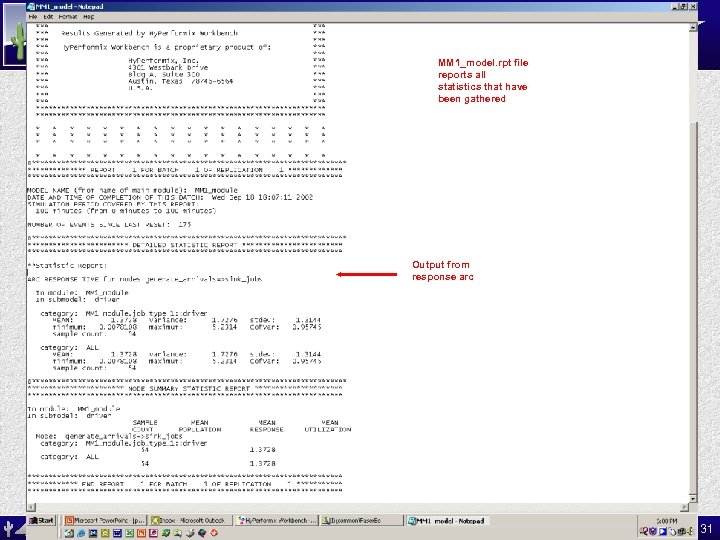Open the Format menu in Notepad
This screenshot has height=540, width=720.
tap(68, 17)
